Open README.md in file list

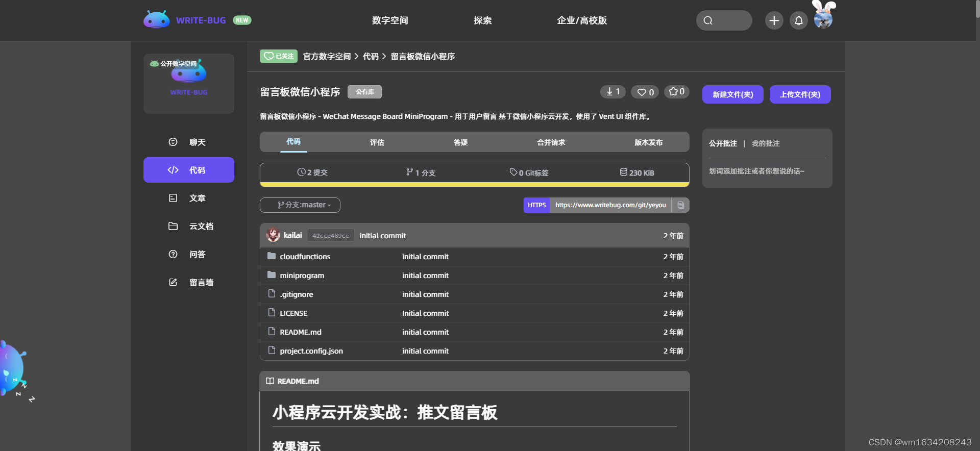click(x=301, y=332)
